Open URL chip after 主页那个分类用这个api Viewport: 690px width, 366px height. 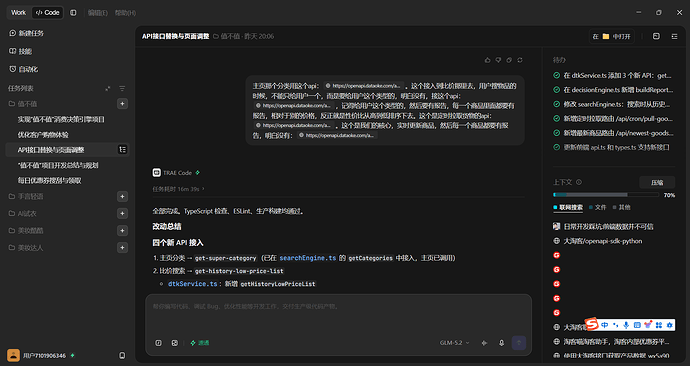363,86
